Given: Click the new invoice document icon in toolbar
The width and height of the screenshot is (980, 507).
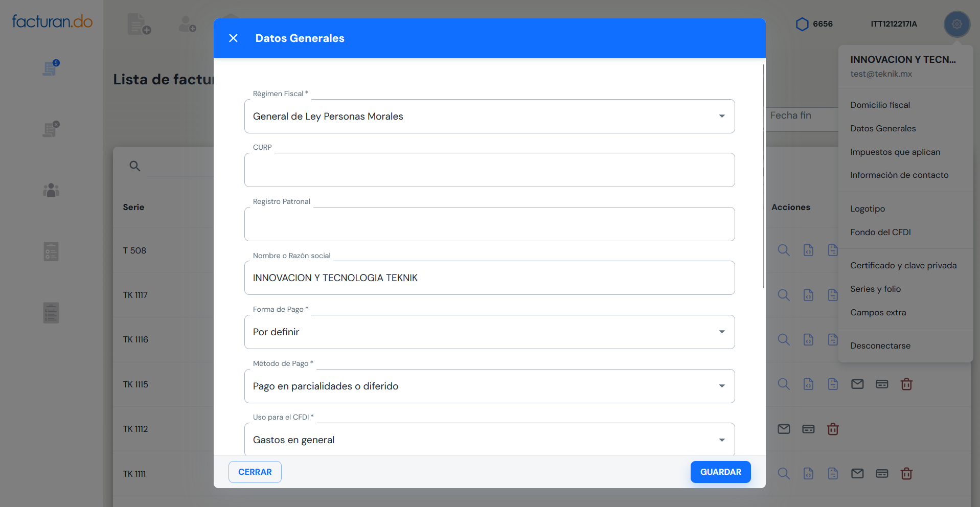Looking at the screenshot, I should pyautogui.click(x=139, y=24).
